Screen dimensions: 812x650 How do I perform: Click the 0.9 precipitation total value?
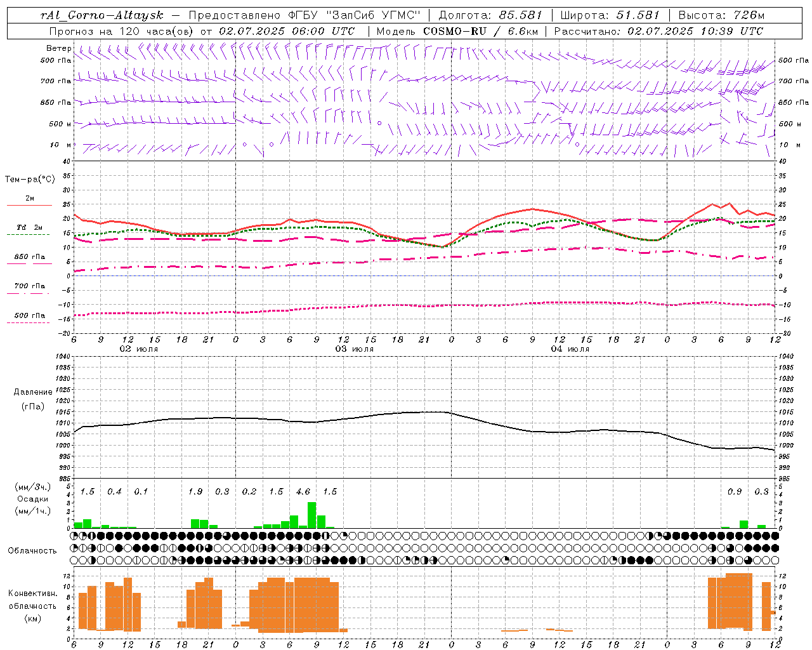(x=735, y=492)
